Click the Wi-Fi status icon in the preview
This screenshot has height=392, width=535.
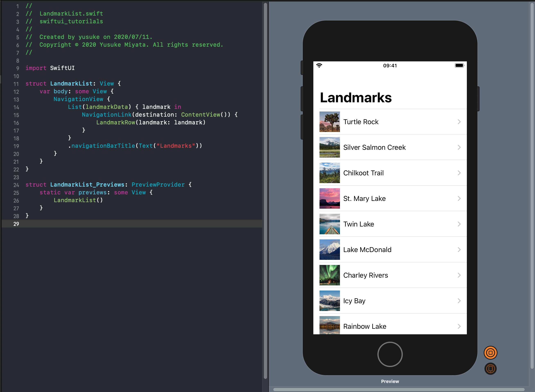(x=319, y=65)
